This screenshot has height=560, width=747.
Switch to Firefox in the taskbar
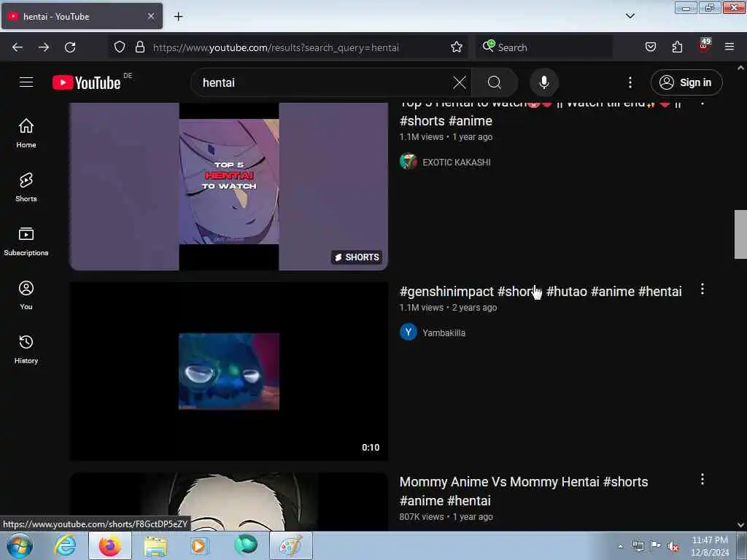(x=110, y=545)
